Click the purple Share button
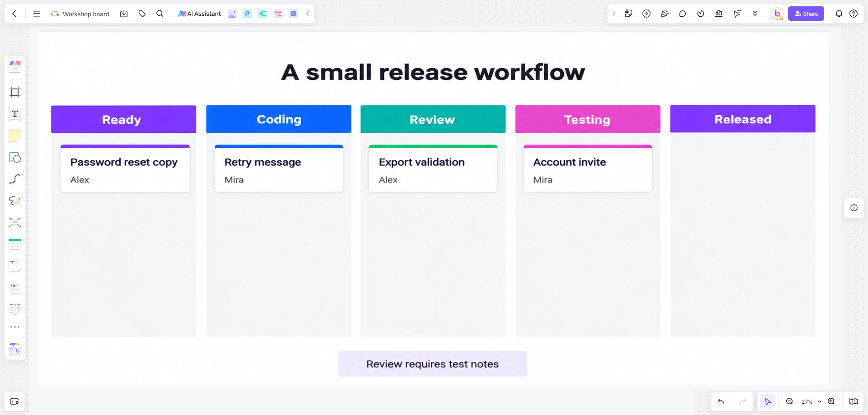Viewport: 868px width, 415px height. tap(806, 14)
